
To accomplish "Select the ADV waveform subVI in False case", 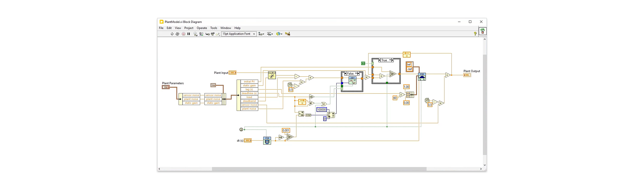I will click(353, 80).
